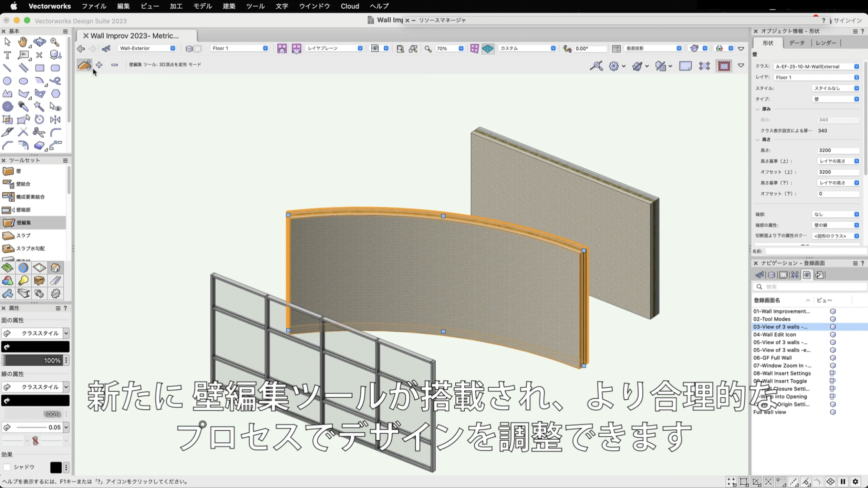
Task: Open the 70% zoom dropdown
Action: pyautogui.click(x=450, y=49)
